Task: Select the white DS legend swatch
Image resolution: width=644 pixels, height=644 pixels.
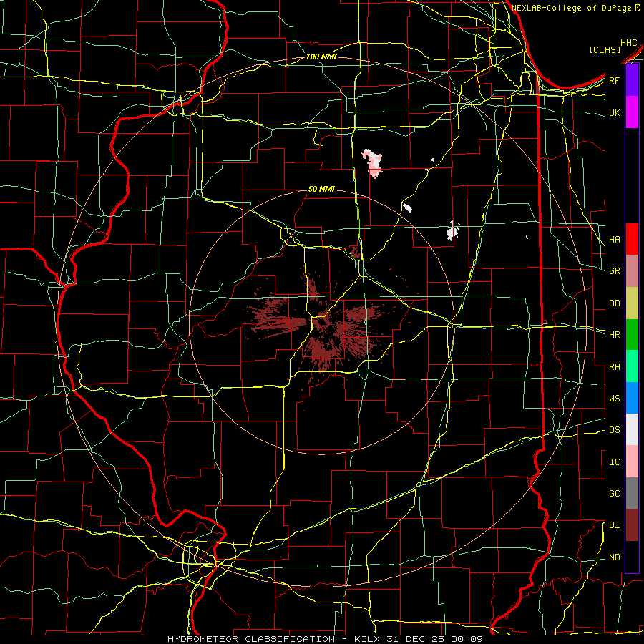Action: (632, 429)
